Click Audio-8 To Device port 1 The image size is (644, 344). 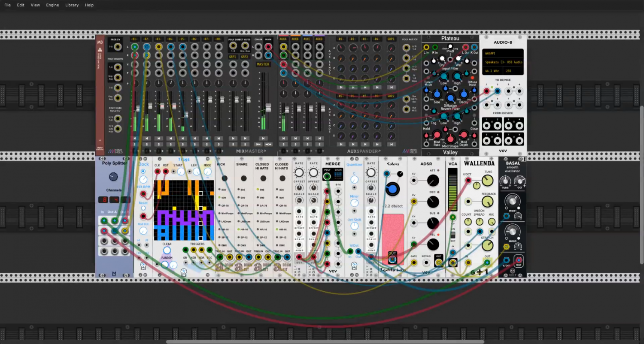pos(486,91)
